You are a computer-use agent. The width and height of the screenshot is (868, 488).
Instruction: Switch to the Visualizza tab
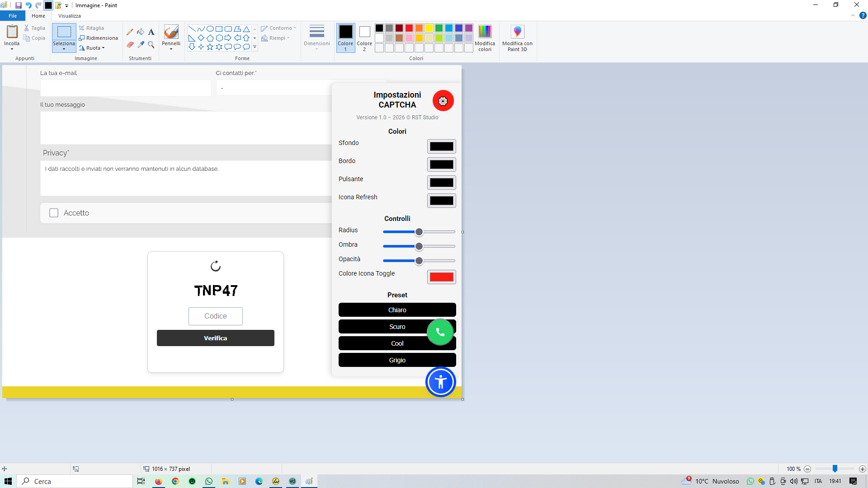(x=70, y=16)
